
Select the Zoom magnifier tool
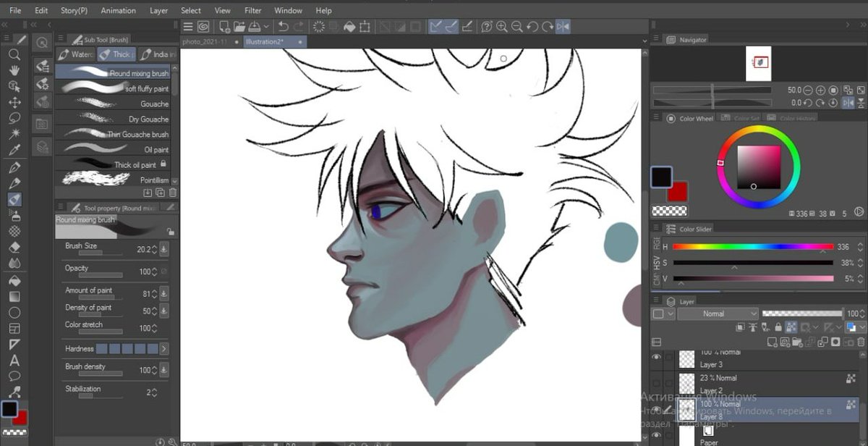tap(14, 54)
